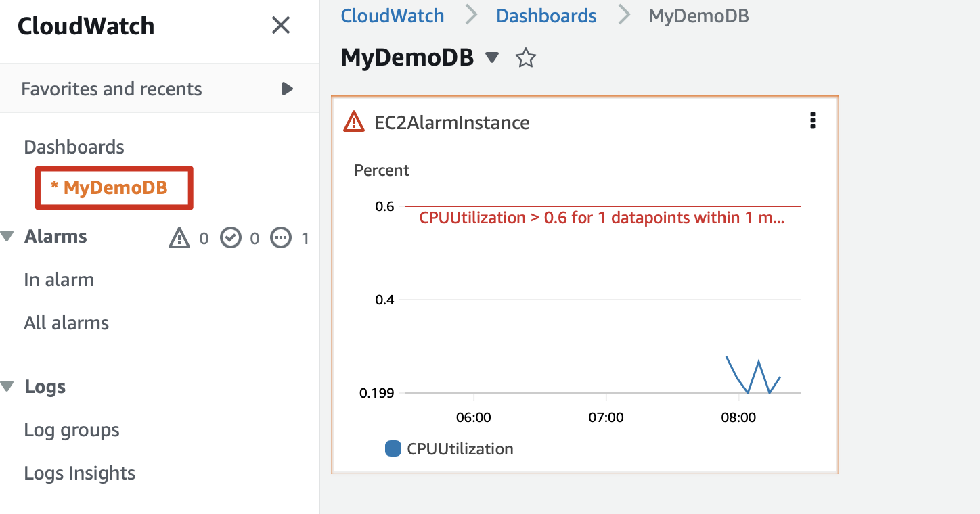980x514 pixels.
Task: Expand the Favorites and recents arrow
Action: click(x=288, y=89)
